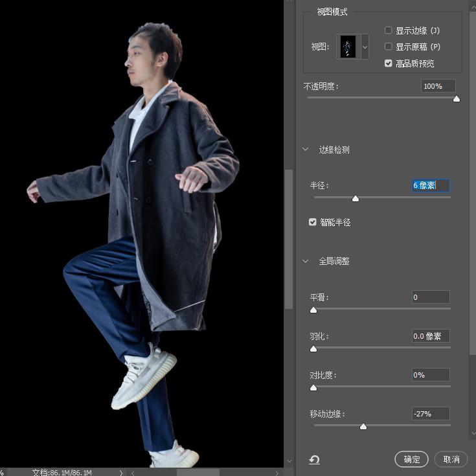
Task: Open the view mode dropdown arrow
Action: (365, 47)
